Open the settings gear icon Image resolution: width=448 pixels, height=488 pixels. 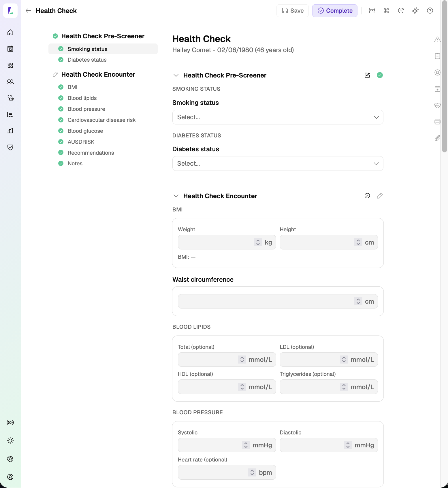[x=10, y=459]
